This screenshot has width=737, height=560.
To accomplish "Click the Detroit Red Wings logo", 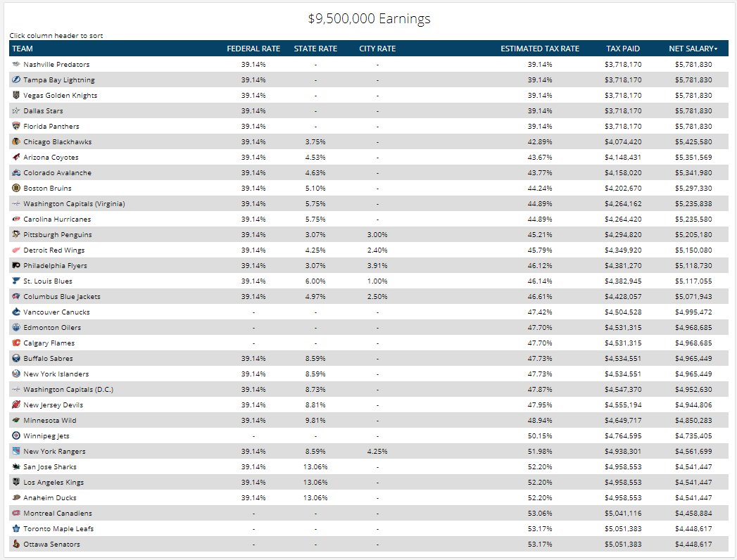I will pyautogui.click(x=16, y=250).
